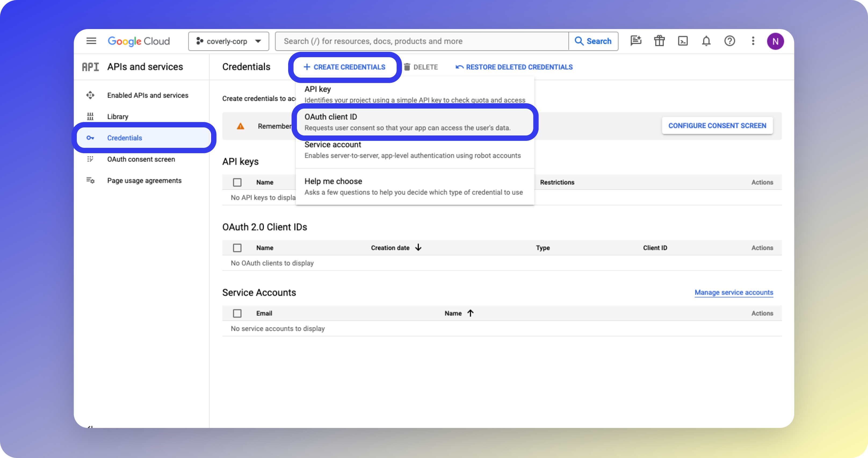Image resolution: width=868 pixels, height=458 pixels.
Task: Open the help question mark icon
Action: point(730,41)
